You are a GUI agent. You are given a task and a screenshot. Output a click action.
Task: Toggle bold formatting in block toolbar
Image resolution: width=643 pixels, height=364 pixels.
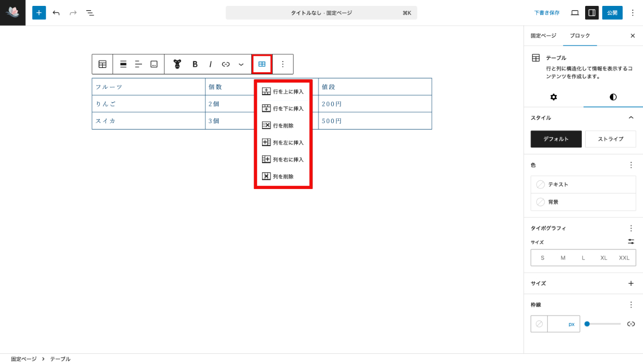click(195, 64)
